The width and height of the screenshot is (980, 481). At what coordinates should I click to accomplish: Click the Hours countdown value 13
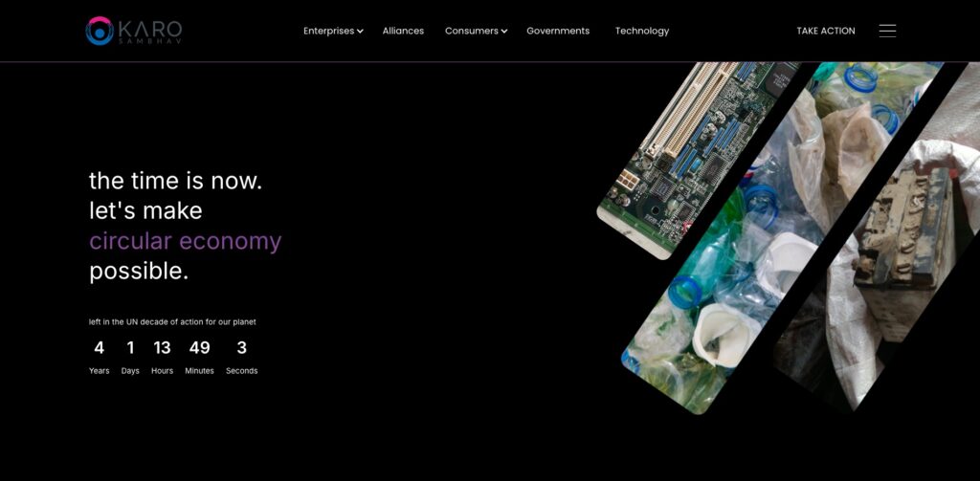(x=162, y=347)
